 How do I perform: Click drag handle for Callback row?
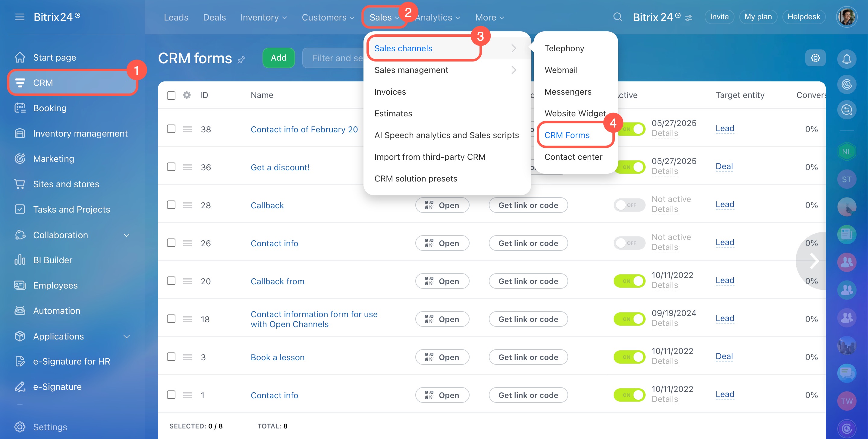[187, 205]
